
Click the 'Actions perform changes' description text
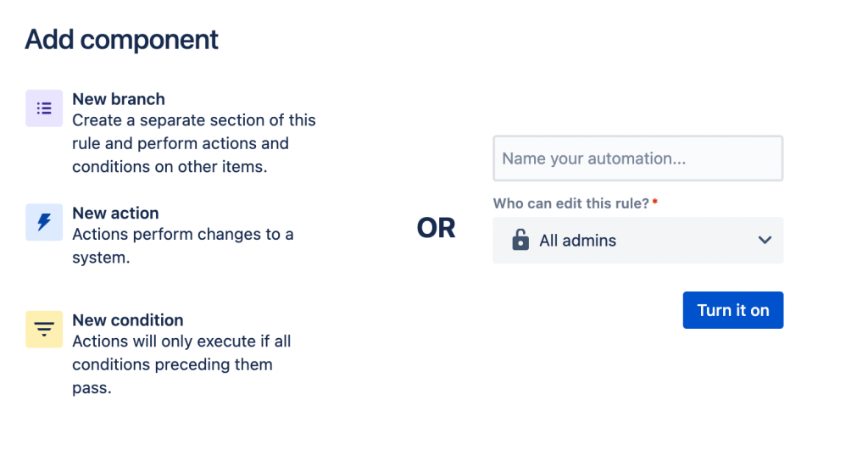pyautogui.click(x=183, y=234)
